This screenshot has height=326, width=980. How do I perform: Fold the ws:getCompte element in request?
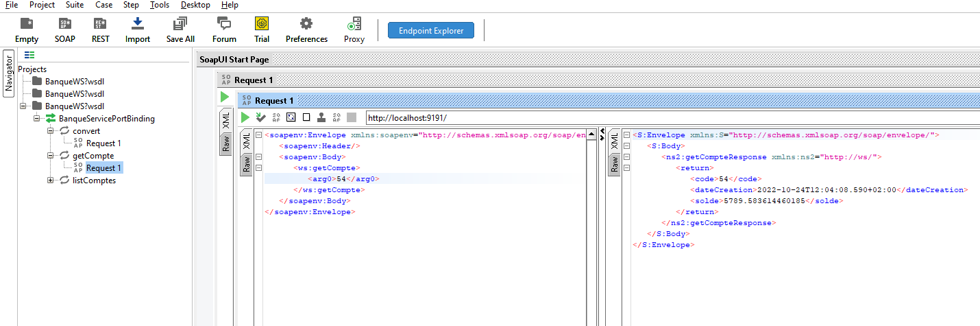pos(258,168)
